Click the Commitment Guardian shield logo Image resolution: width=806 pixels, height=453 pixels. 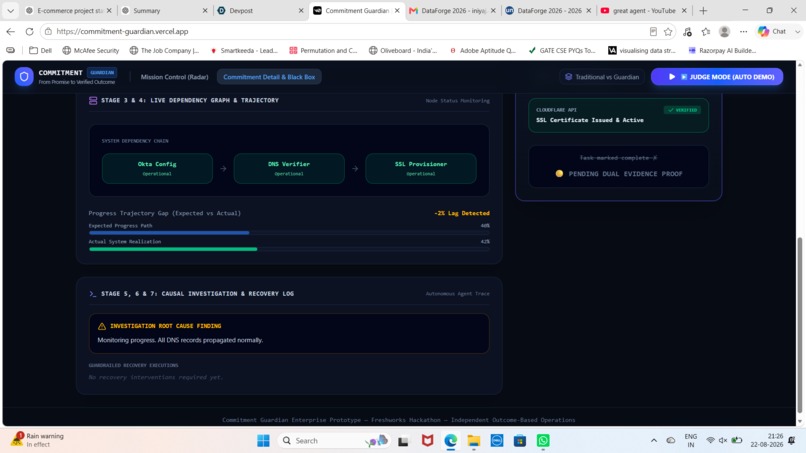pos(24,77)
